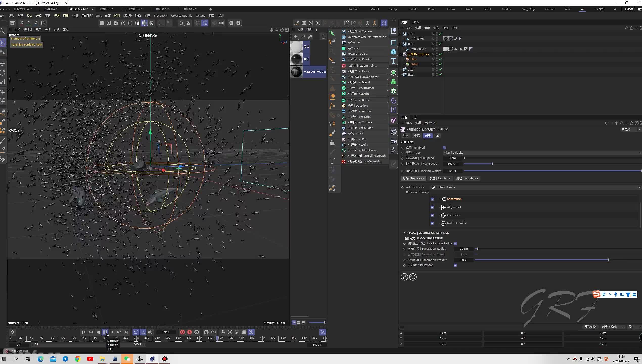Disable the Flee object green checkmark
The height and width of the screenshot is (364, 642).
[x=440, y=59]
